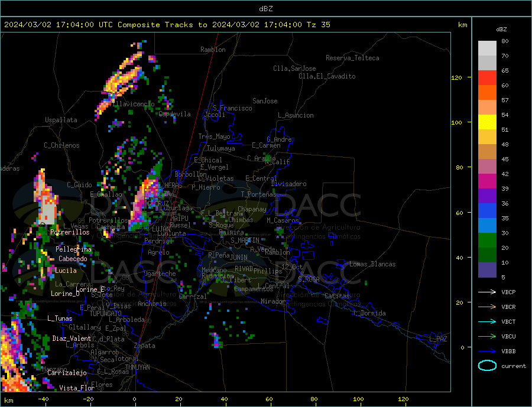
Task: Click the S.ROSA place label
Action: point(309,279)
